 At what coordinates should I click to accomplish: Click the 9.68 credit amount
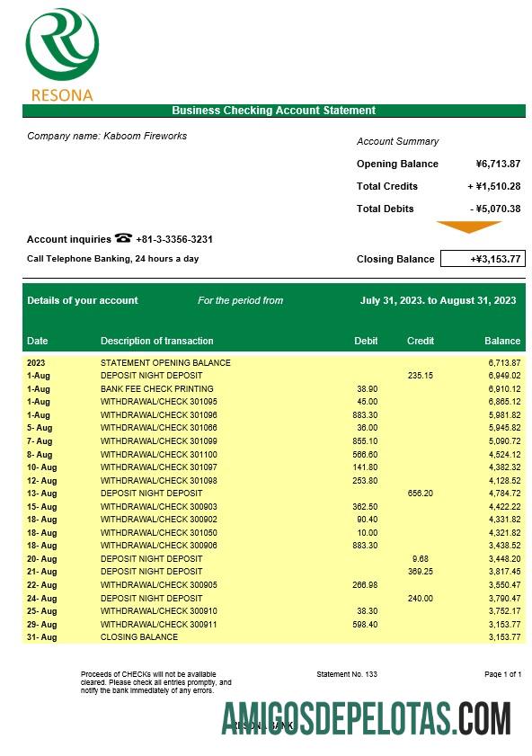[421, 559]
